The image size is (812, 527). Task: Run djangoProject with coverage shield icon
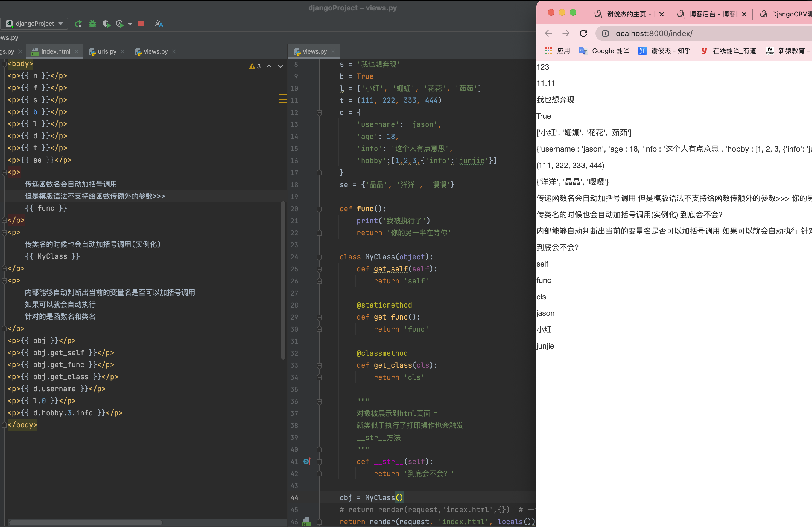pyautogui.click(x=106, y=24)
